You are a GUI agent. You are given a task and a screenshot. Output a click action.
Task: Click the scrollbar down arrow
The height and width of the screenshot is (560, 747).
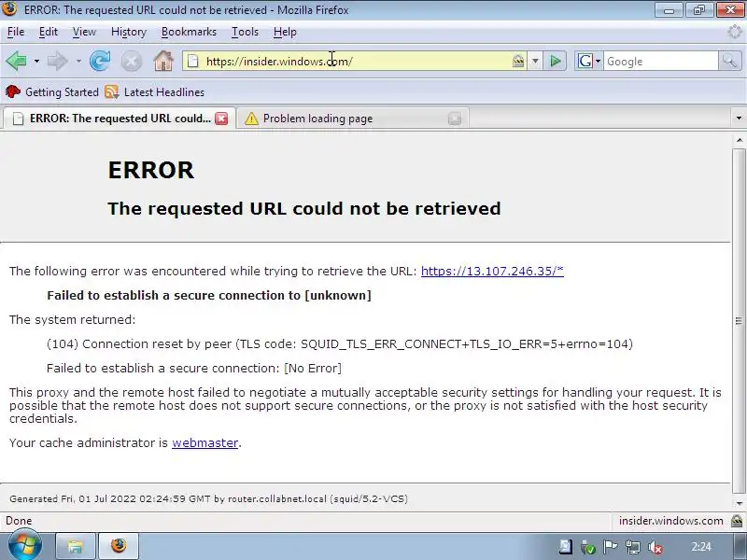[x=739, y=503]
